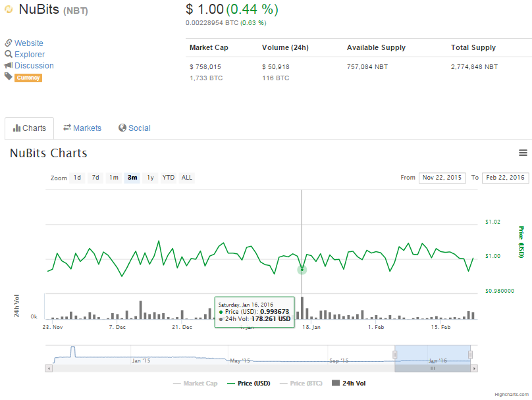Click the navigator scrollbar thumb
532x400 pixels.
pos(433,368)
